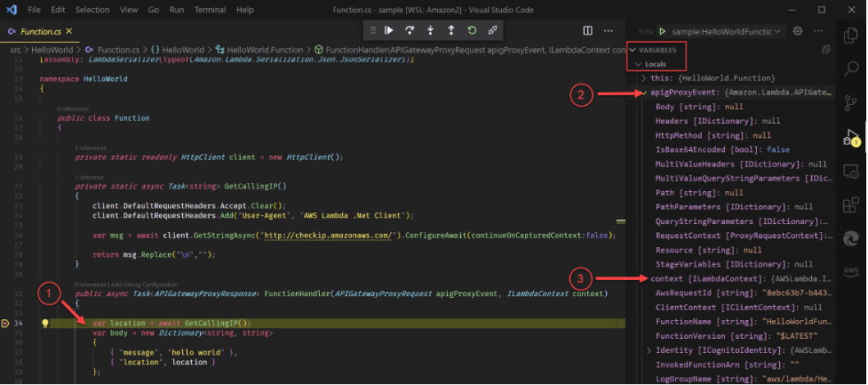
Task: Click the Step Out debug icon
Action: pyautogui.click(x=451, y=30)
